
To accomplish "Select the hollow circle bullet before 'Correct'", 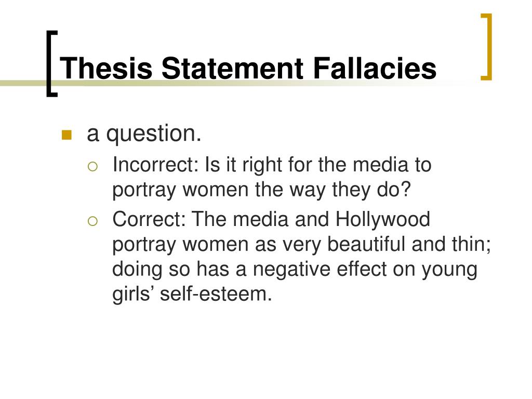I will pyautogui.click(x=92, y=221).
